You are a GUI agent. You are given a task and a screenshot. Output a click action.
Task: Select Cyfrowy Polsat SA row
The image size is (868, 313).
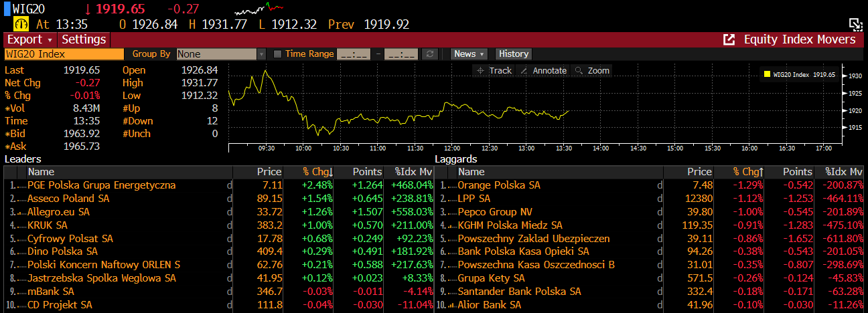point(219,238)
